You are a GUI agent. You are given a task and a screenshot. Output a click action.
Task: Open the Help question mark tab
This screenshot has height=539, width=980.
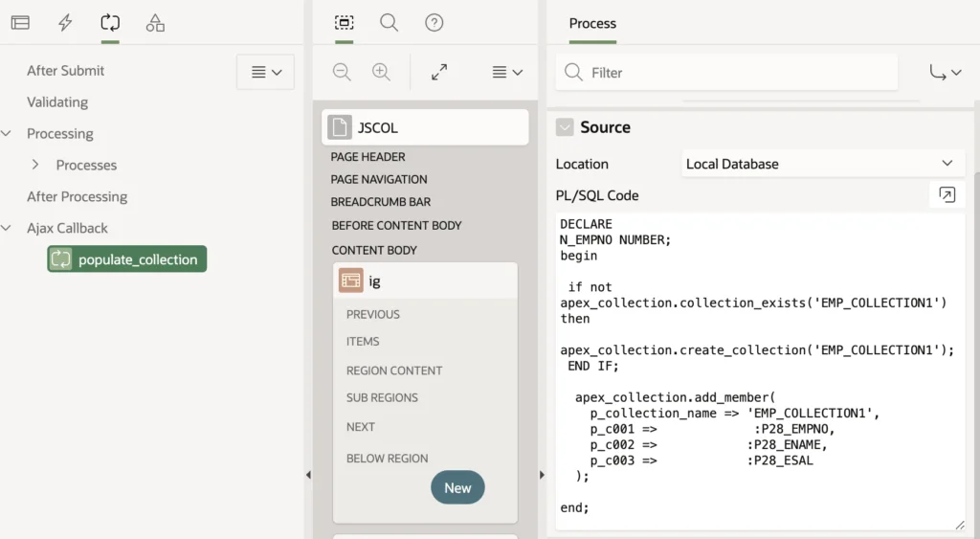[x=434, y=23]
